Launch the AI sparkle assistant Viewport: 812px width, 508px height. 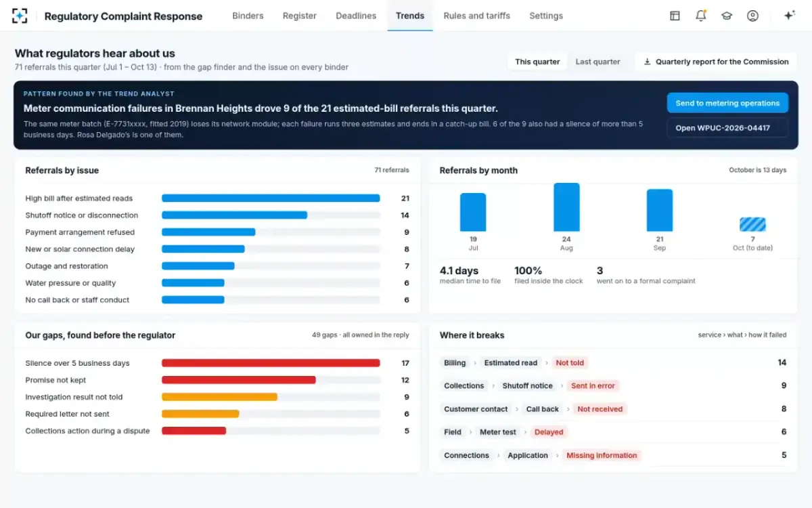pyautogui.click(x=789, y=16)
